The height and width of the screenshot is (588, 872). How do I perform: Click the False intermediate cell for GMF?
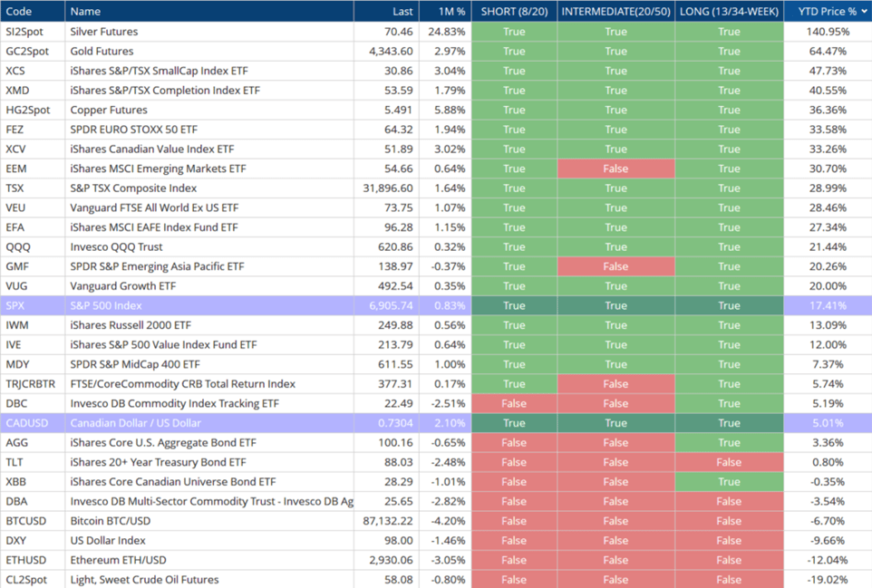tap(615, 266)
